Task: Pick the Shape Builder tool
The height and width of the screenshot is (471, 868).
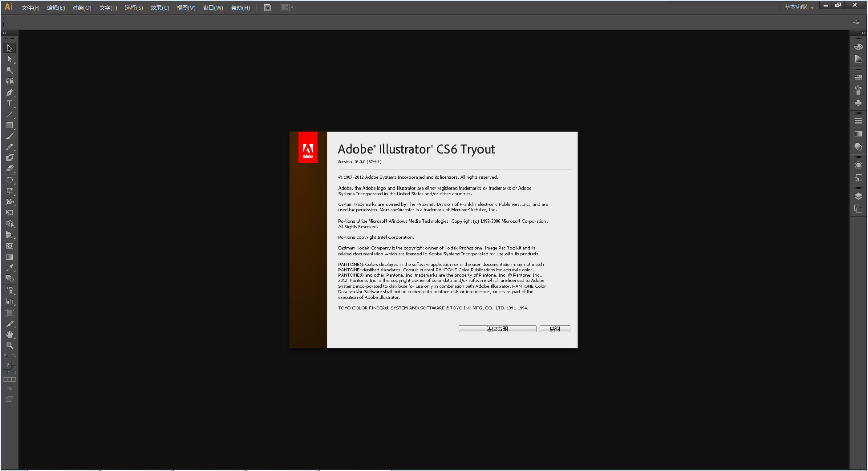Action: 10,224
